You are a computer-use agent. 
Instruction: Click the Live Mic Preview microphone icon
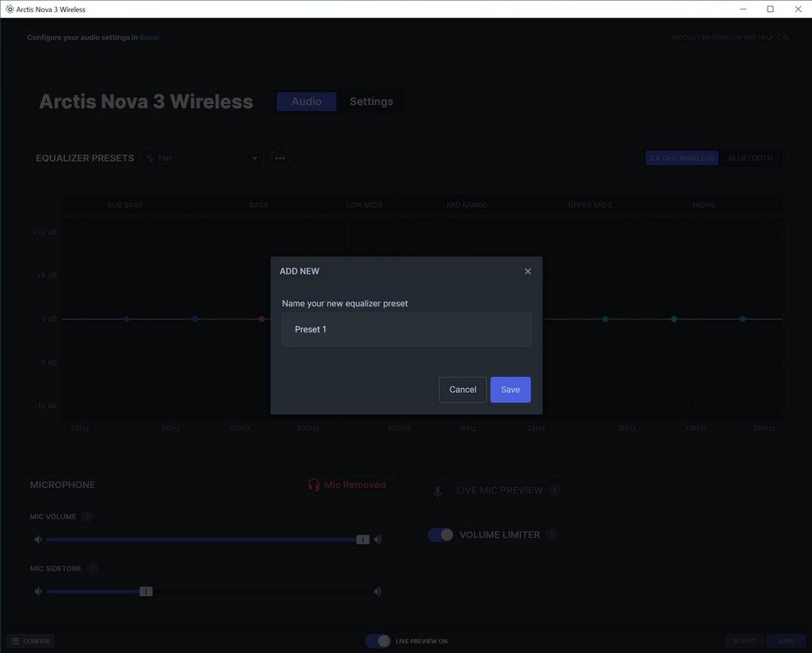pyautogui.click(x=436, y=490)
